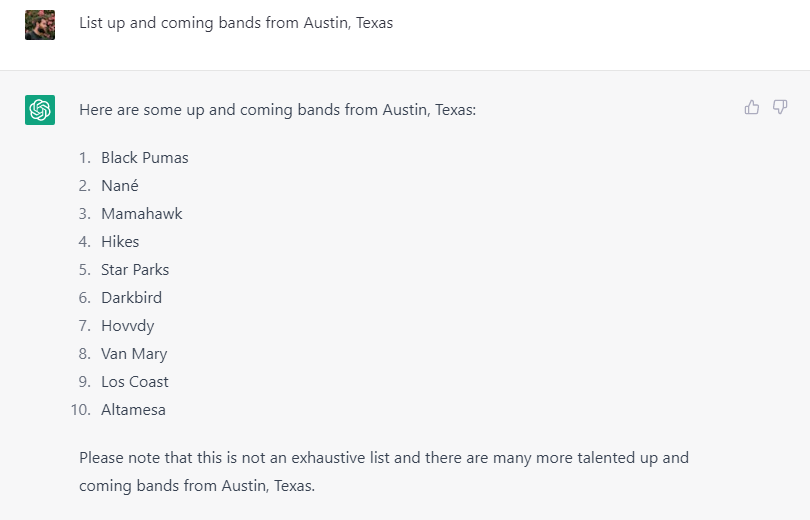Click the 'Hovvdy' band name

128,326
